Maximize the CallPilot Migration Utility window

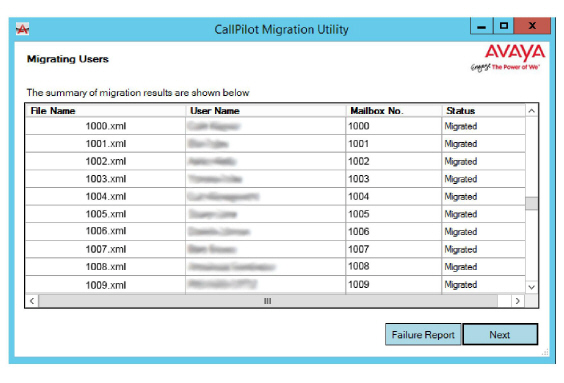tap(504, 26)
